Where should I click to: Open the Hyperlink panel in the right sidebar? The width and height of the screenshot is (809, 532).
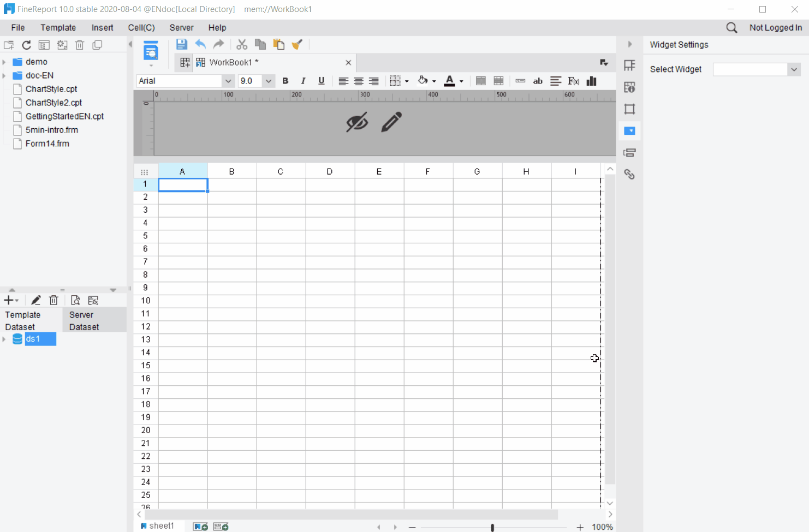pos(629,174)
